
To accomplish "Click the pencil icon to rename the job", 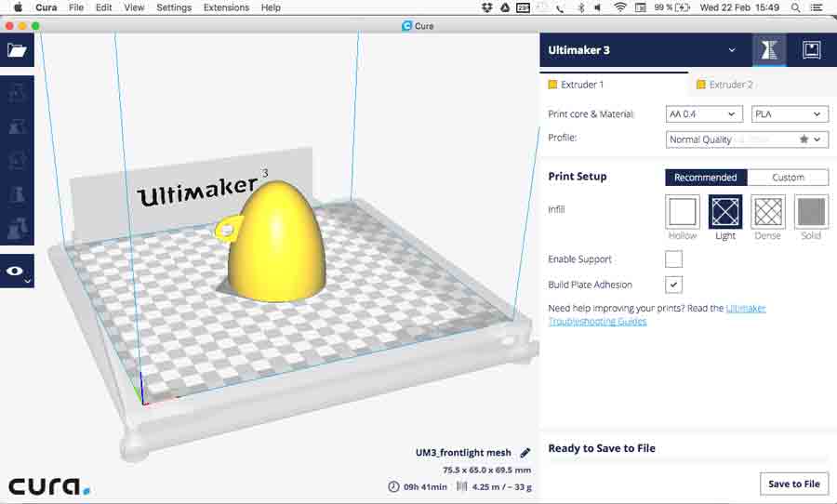I will pyautogui.click(x=525, y=453).
